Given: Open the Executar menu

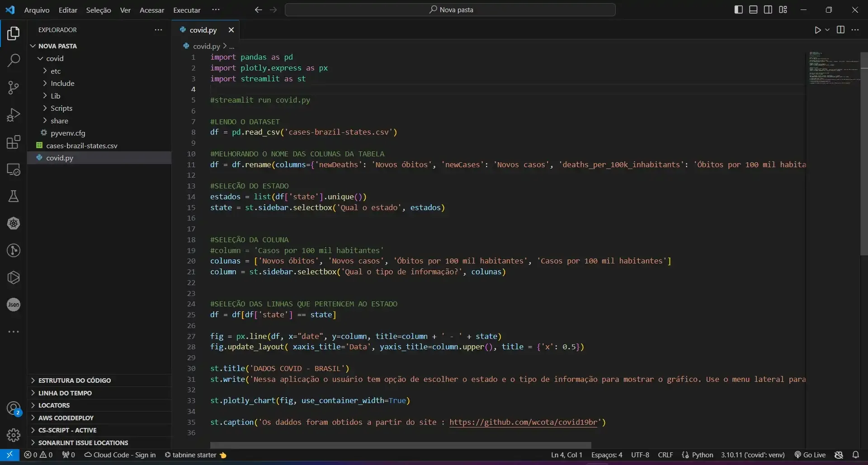Looking at the screenshot, I should 187,10.
